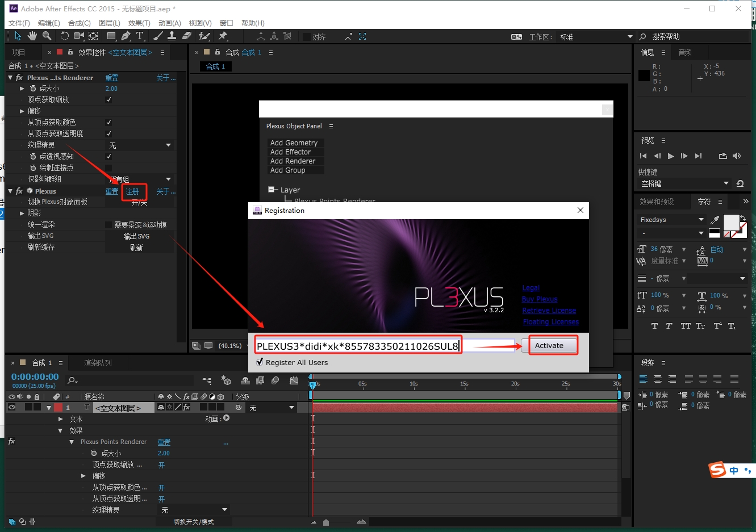Select the Selection arrow tool
This screenshot has width=756, height=532.
pyautogui.click(x=18, y=36)
